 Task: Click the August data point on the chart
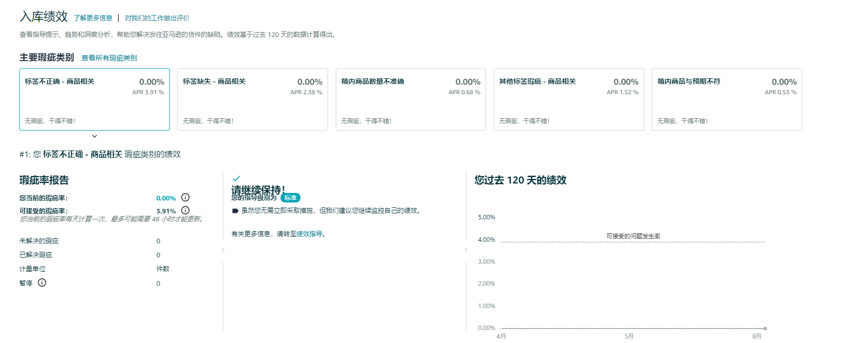coord(765,328)
